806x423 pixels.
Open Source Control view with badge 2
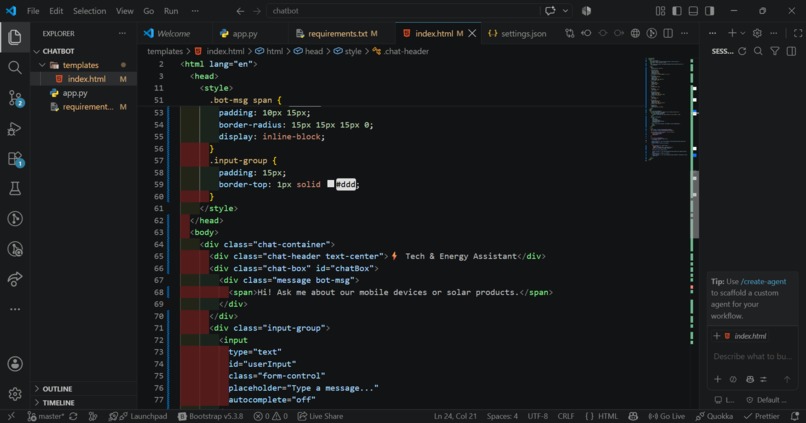[15, 98]
